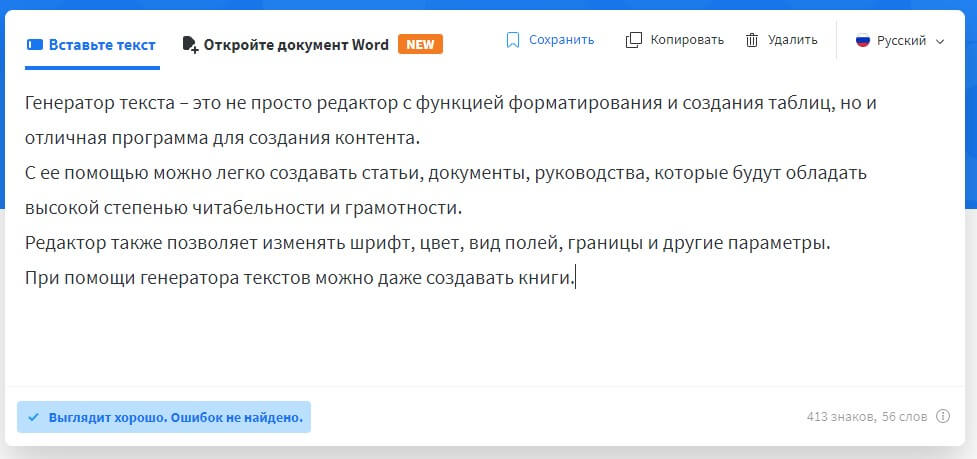Click the blue text-field icon beside Вставьте текст
977x459 pixels.
35,45
